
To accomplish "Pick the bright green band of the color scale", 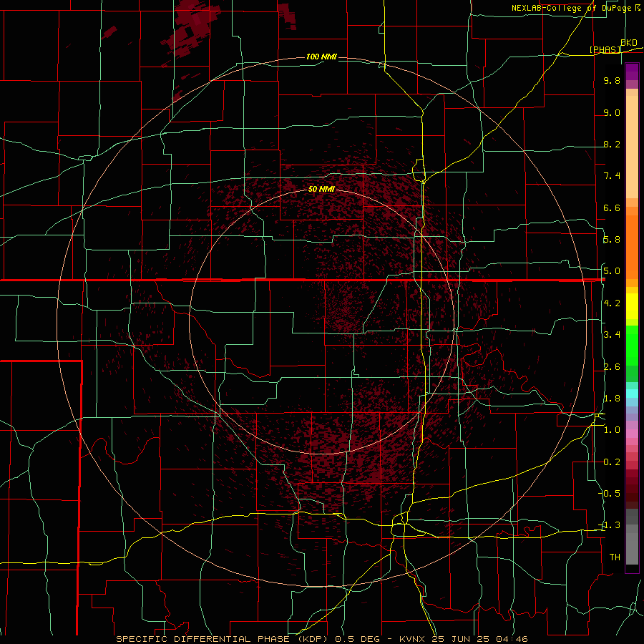I will point(632,346).
